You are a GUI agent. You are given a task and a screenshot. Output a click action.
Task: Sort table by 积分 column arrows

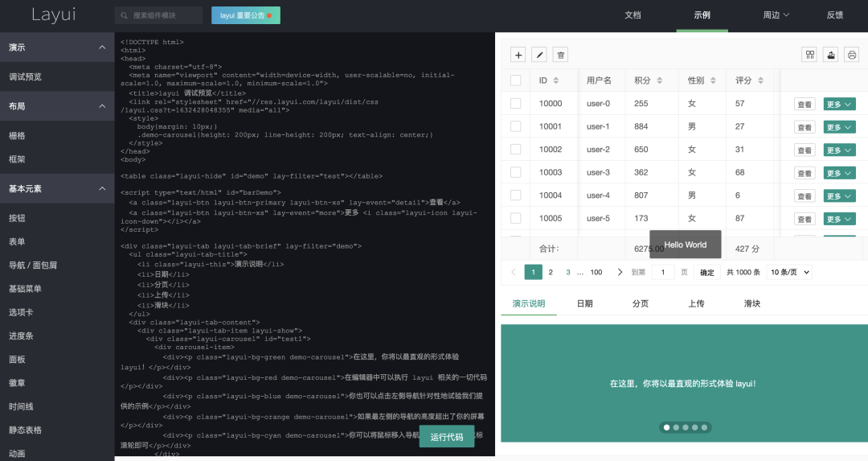pyautogui.click(x=659, y=80)
